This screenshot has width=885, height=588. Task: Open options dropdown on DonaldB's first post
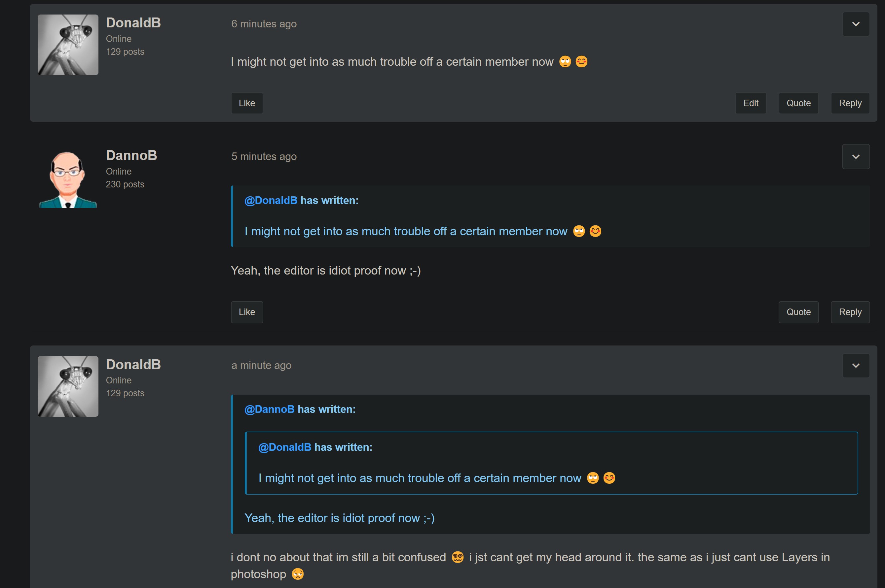coord(855,24)
